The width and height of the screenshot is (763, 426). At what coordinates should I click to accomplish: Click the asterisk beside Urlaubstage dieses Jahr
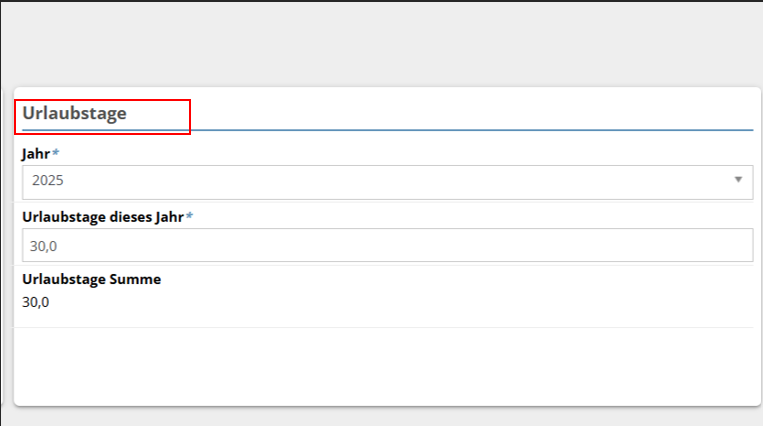click(189, 216)
